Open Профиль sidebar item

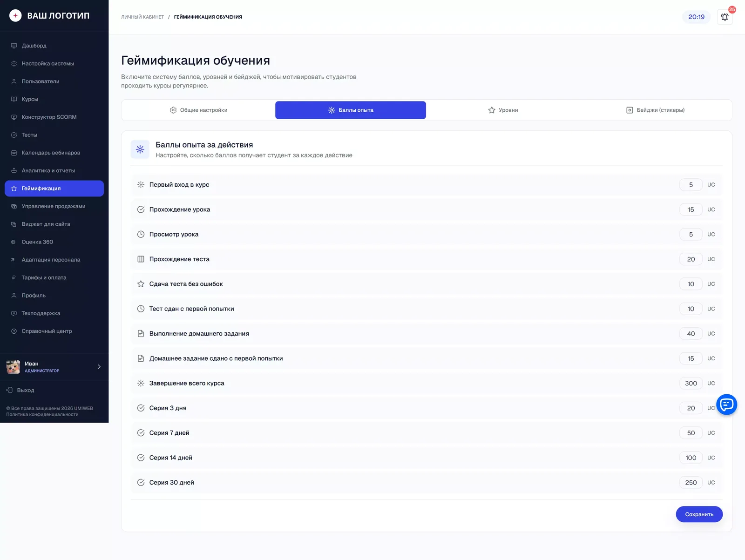click(54, 296)
